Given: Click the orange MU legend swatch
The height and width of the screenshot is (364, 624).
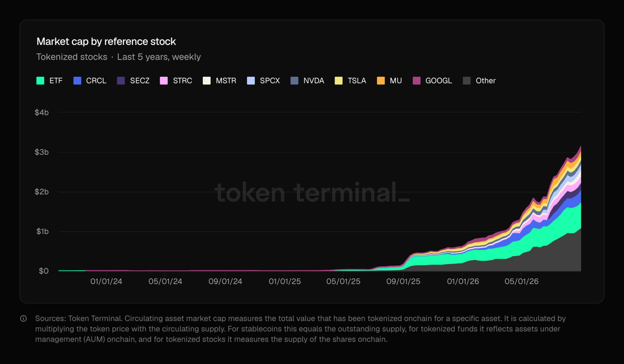Looking at the screenshot, I should coord(381,81).
